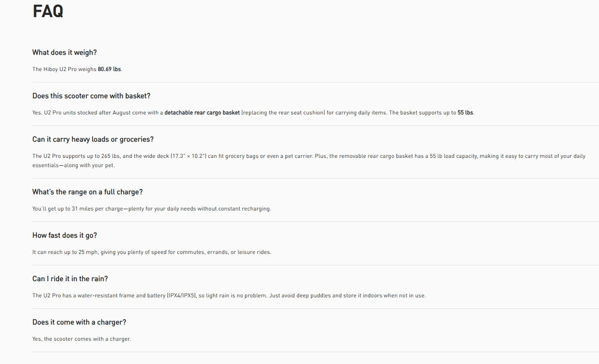Toggle the 'What's the range on a full charge?' item
This screenshot has width=599, height=364.
[87, 192]
